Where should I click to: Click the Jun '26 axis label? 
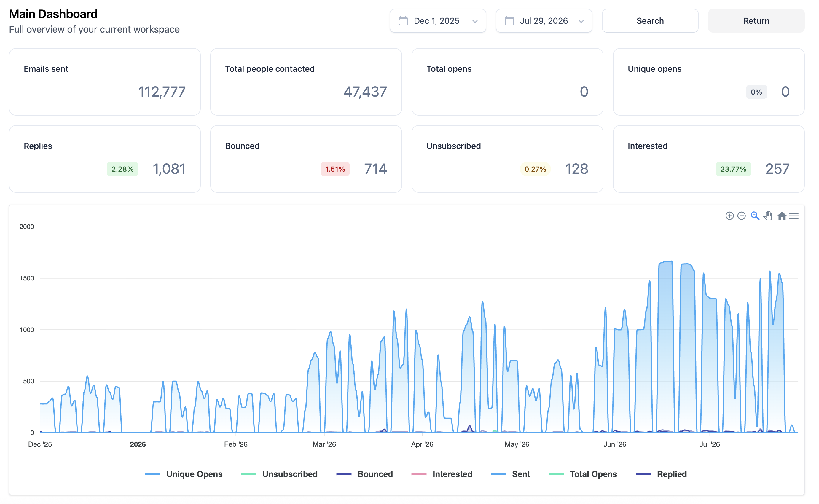(615, 444)
